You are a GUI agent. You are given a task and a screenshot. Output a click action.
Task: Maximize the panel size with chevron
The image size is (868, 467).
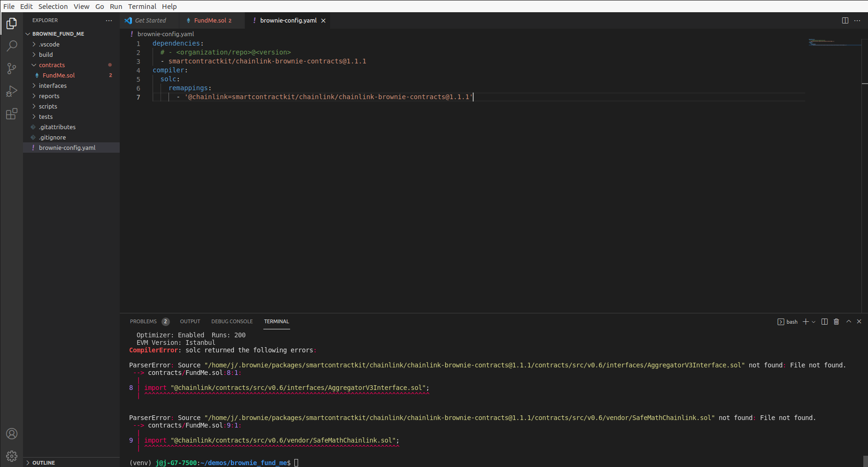[x=849, y=322]
